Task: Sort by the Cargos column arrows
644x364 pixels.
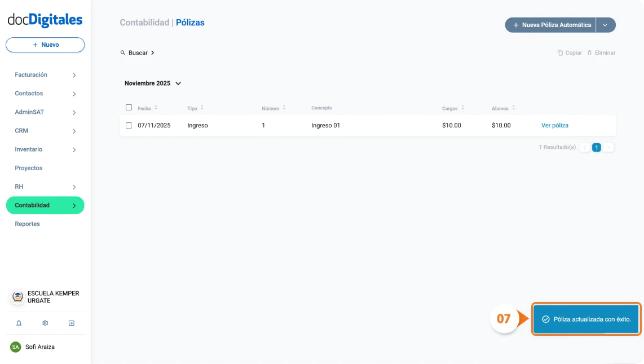Action: point(462,108)
